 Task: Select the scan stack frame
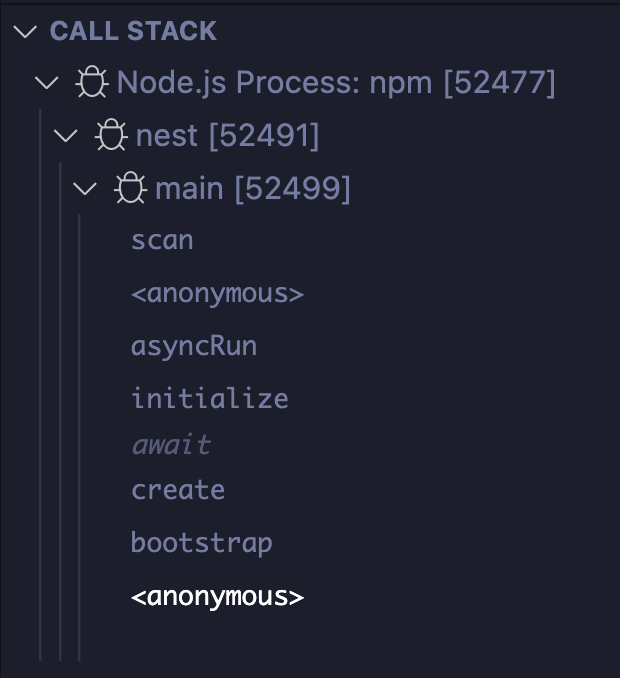coord(162,240)
